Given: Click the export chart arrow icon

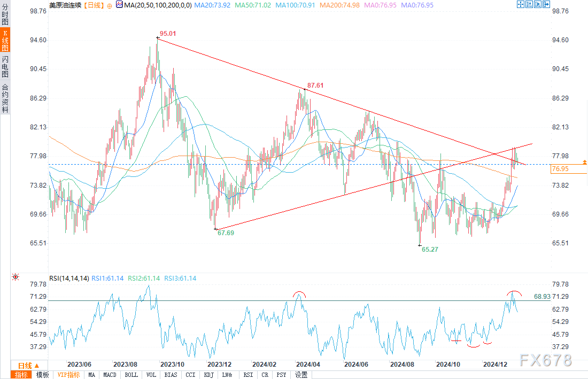Looking at the screenshot, I should [x=546, y=4].
